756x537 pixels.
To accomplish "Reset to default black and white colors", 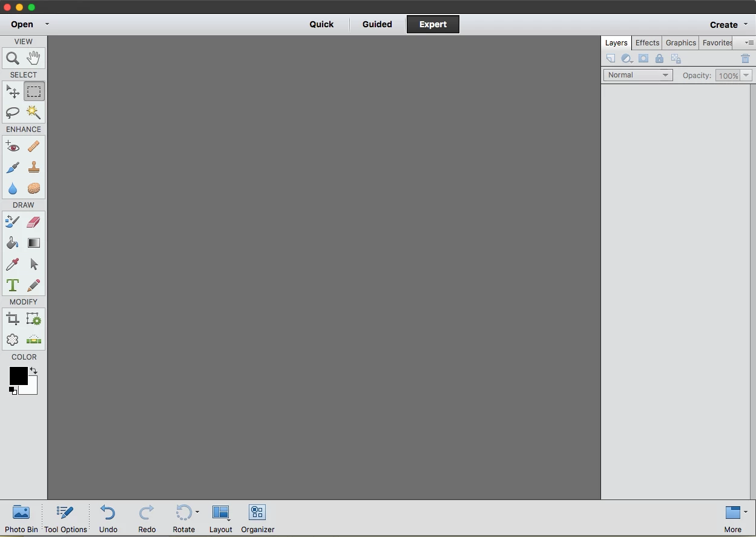I will click(13, 391).
